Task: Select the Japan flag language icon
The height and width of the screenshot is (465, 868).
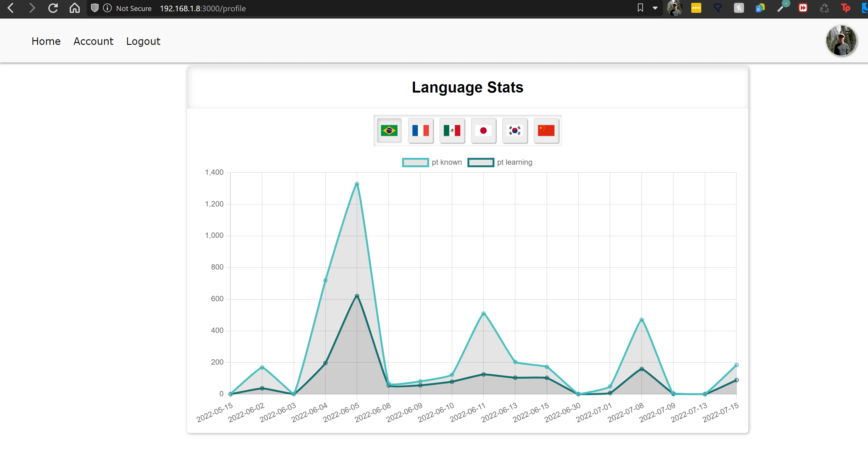Action: (484, 131)
